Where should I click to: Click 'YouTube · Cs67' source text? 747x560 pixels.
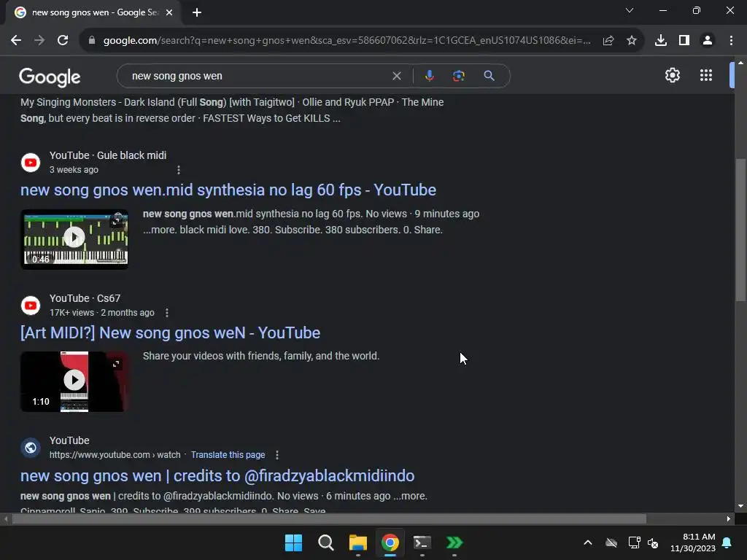coord(85,298)
